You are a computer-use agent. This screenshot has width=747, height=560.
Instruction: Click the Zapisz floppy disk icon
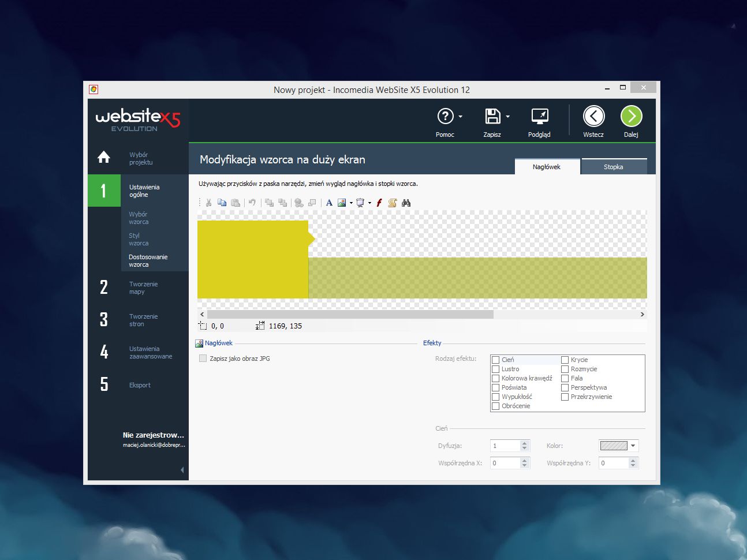coord(492,116)
